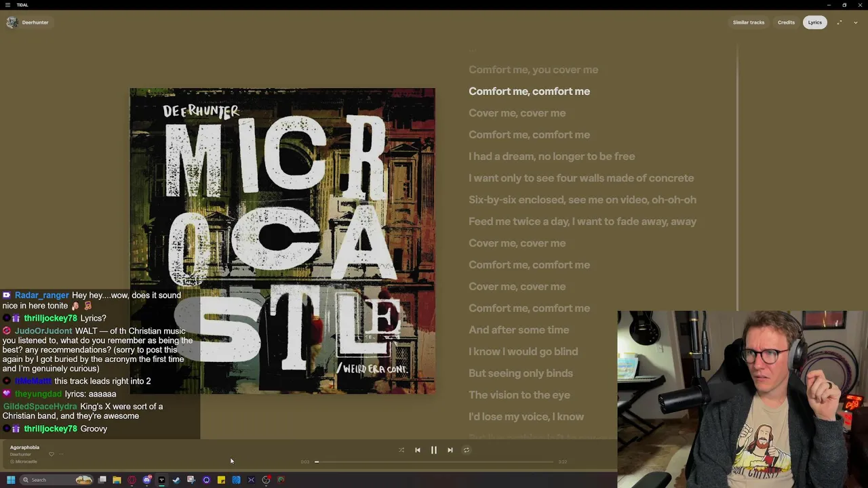Open Windows Start menu

pyautogui.click(x=11, y=480)
